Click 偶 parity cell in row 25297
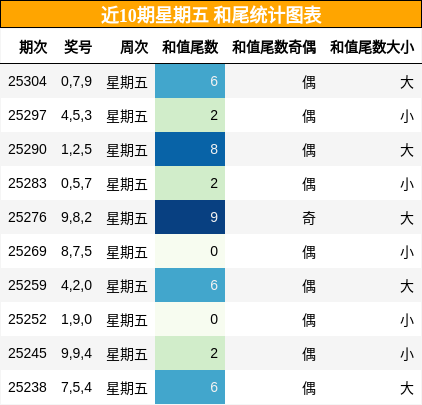422x405 pixels. [x=309, y=116]
